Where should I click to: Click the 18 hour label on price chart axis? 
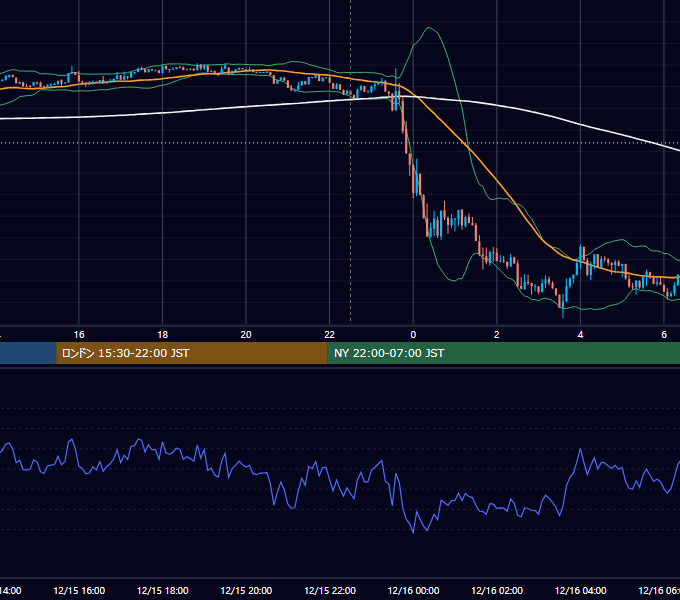(x=163, y=335)
